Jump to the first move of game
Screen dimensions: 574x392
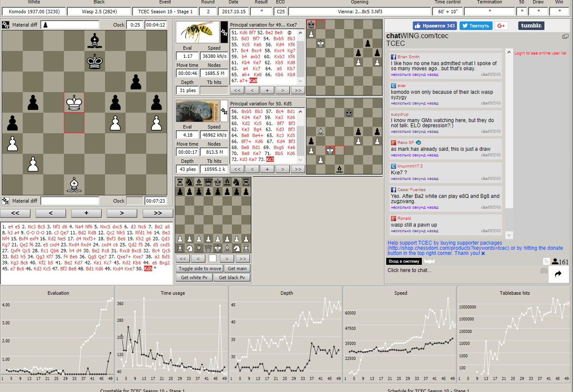point(15,213)
